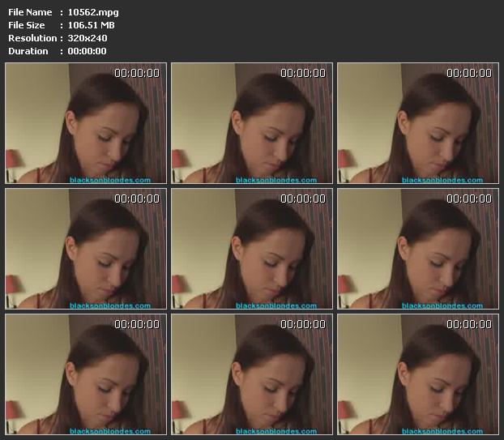Click the timestamp on the center thumbnail
This screenshot has height=440, width=504.
tap(303, 199)
